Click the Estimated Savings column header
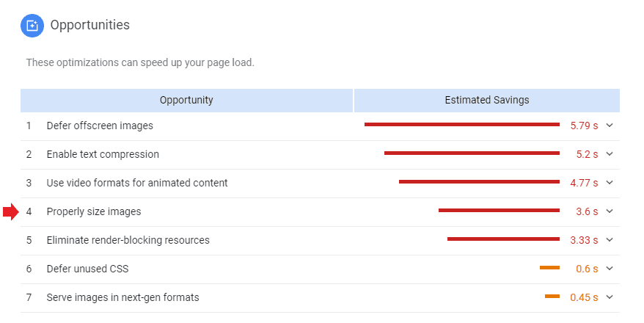This screenshot has width=644, height=323. click(x=487, y=101)
